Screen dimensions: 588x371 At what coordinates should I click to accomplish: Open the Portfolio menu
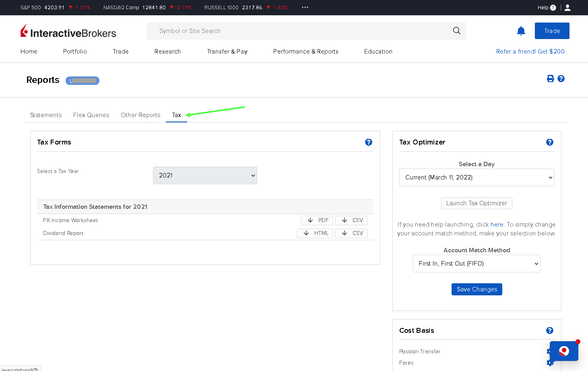pyautogui.click(x=75, y=52)
